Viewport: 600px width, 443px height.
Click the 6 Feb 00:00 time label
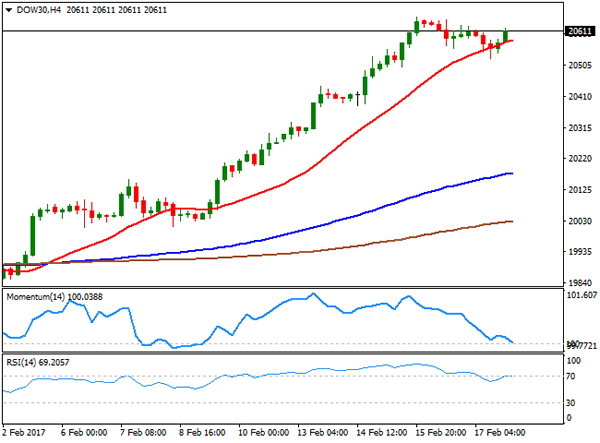pos(84,433)
